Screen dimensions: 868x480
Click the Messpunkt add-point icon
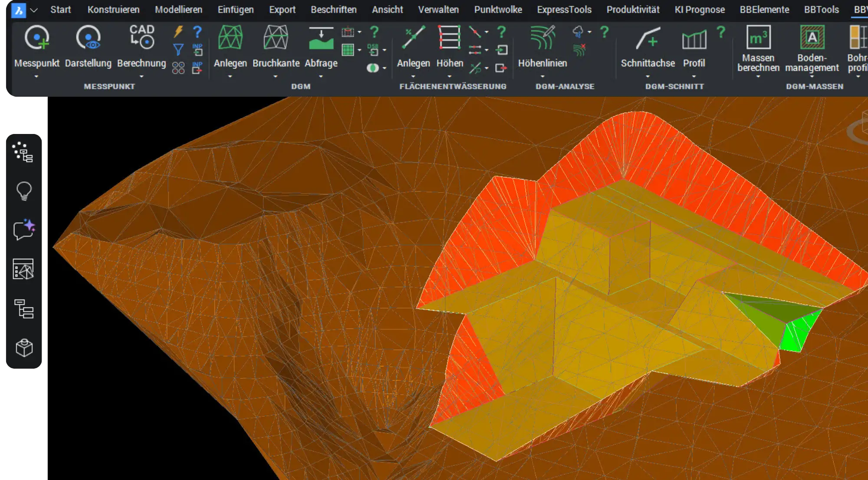click(36, 37)
